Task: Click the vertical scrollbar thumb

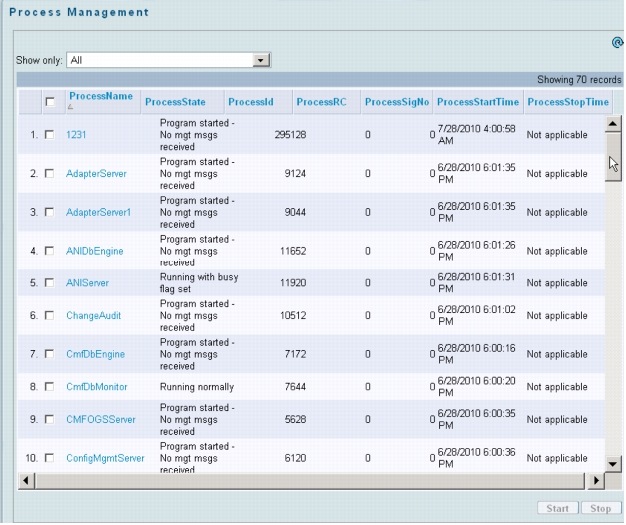Action: click(x=612, y=157)
